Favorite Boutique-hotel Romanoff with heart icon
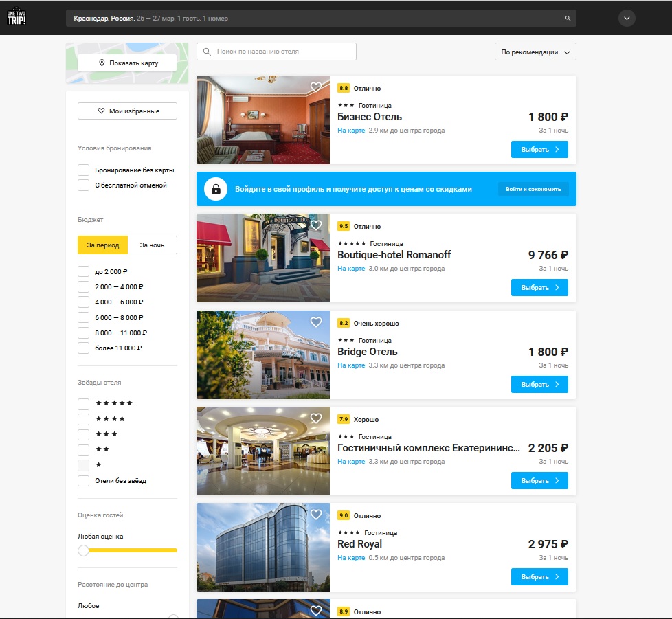 click(x=316, y=225)
